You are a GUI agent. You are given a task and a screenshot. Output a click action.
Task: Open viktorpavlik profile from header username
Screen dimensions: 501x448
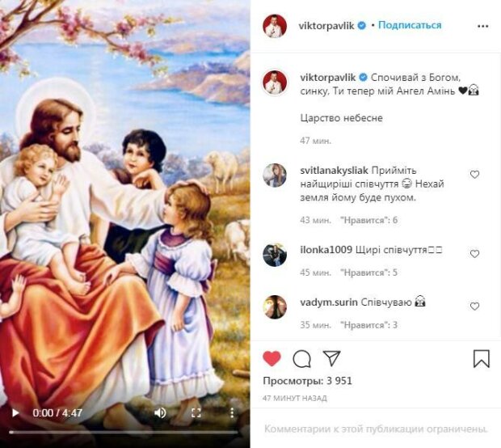pyautogui.click(x=322, y=26)
